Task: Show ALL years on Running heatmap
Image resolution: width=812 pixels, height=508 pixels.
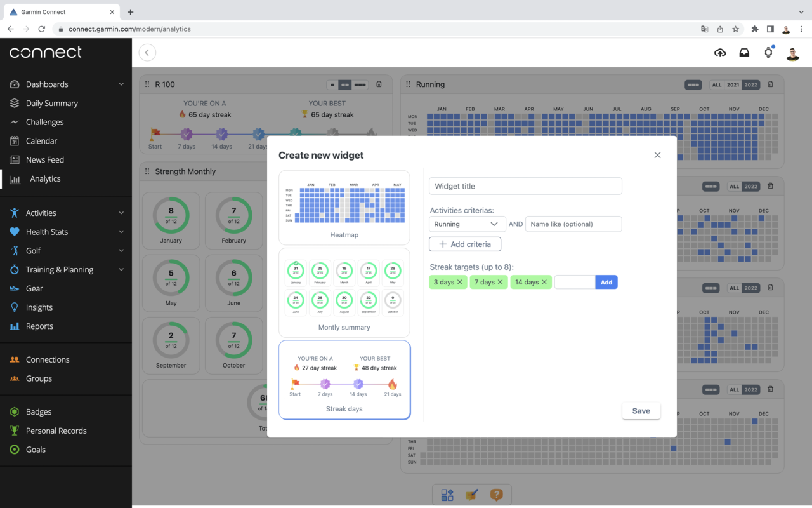Action: point(717,84)
